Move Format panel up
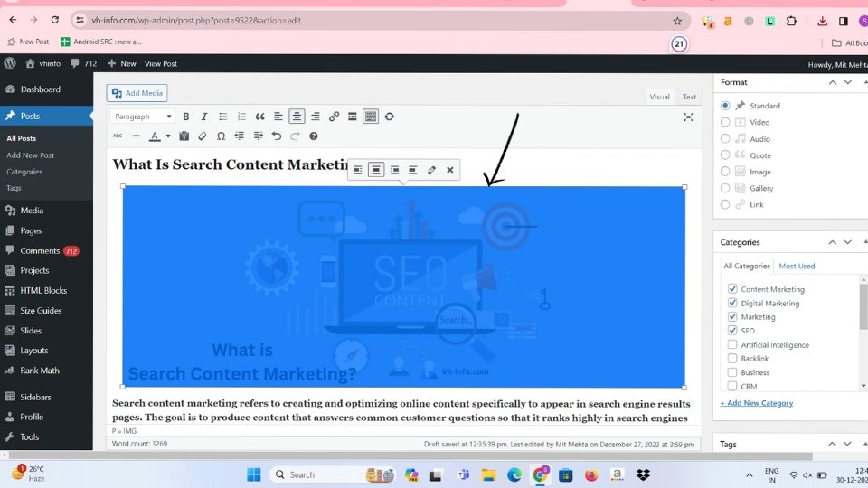This screenshot has height=488, width=868. click(833, 82)
